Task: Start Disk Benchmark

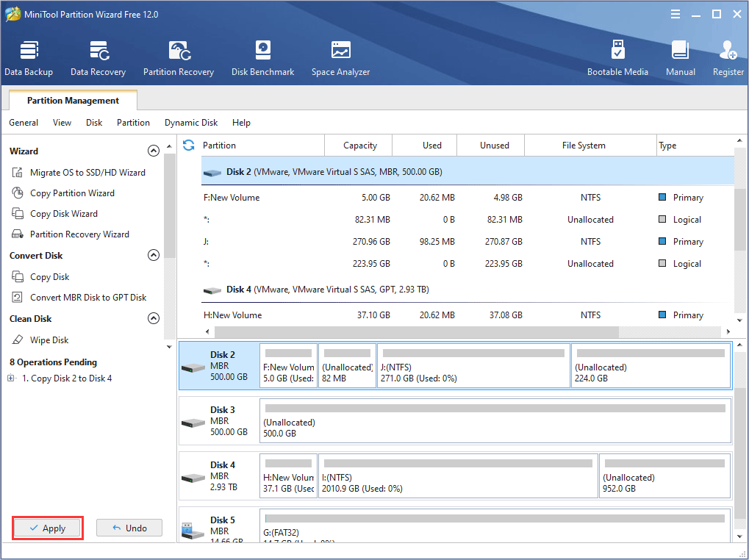Action: [262, 58]
